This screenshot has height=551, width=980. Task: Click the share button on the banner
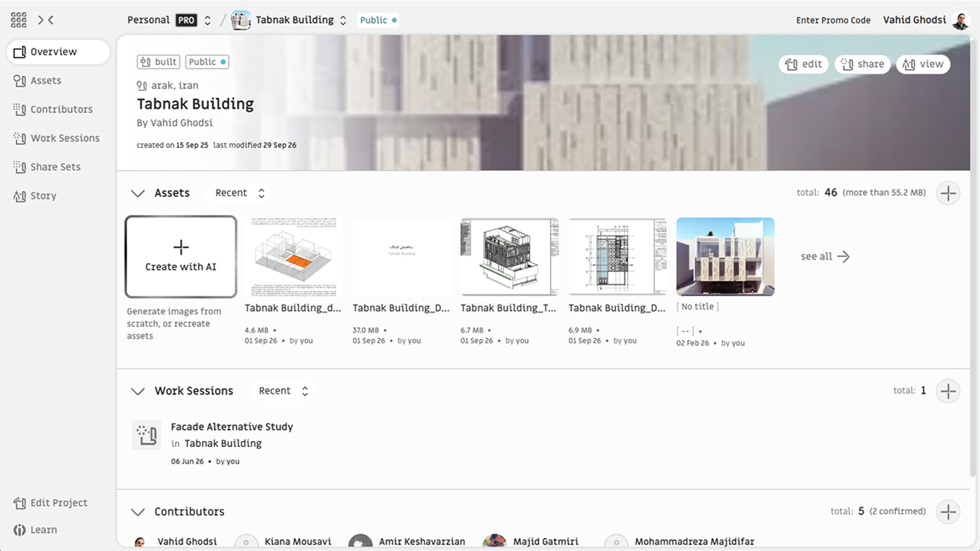coord(862,64)
